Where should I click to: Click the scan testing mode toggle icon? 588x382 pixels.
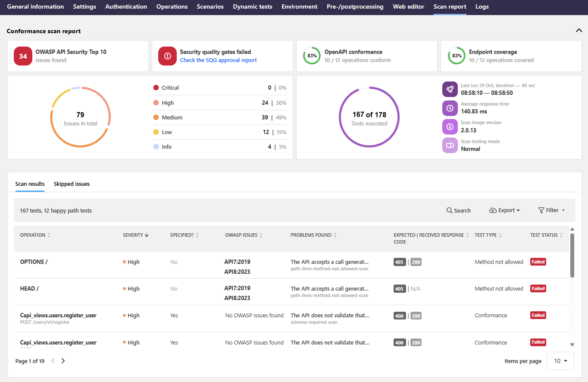[x=450, y=145]
